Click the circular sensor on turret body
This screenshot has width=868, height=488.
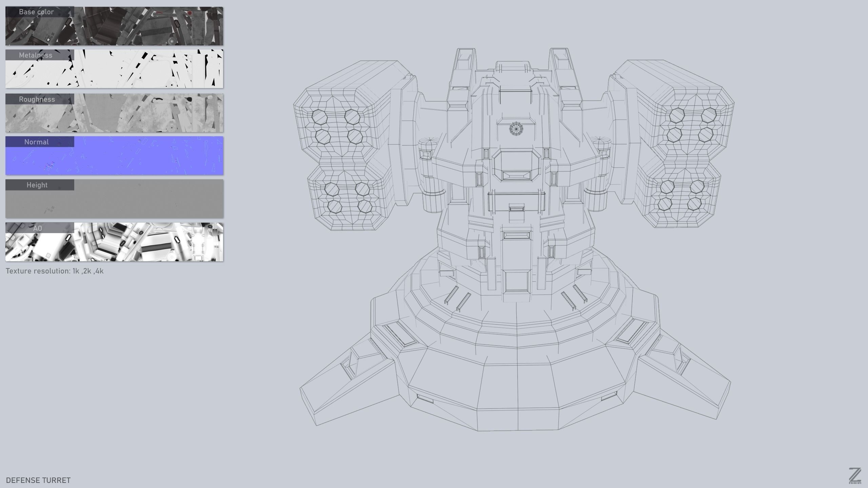click(516, 129)
